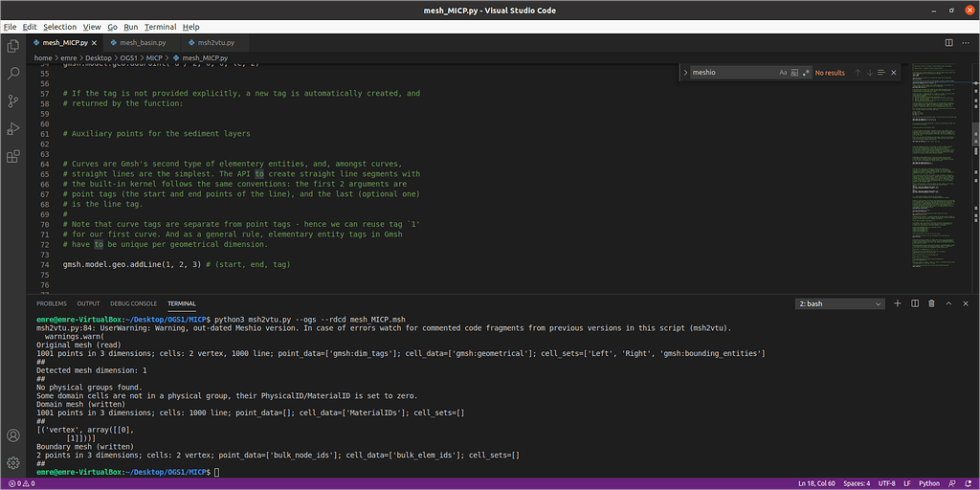Open the Edit menu
Image resolution: width=980 pixels, height=490 pixels.
point(30,27)
